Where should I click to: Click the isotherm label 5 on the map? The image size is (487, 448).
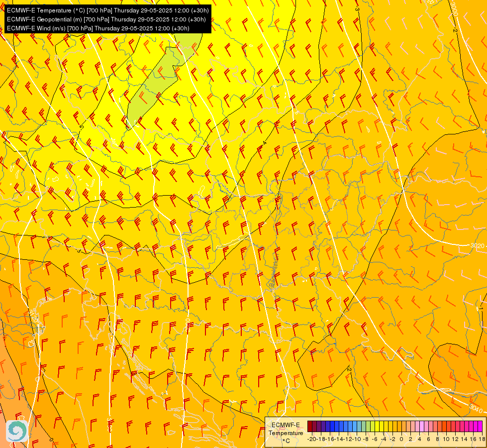(x=82, y=127)
